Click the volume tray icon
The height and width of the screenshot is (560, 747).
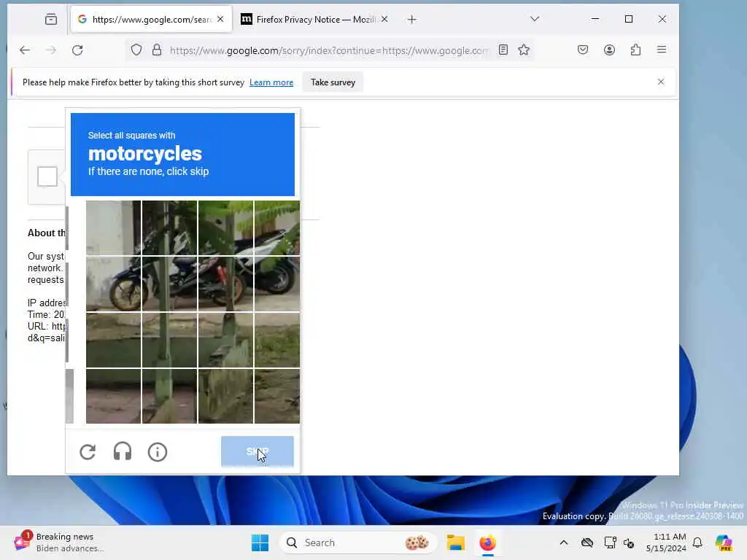tap(629, 542)
